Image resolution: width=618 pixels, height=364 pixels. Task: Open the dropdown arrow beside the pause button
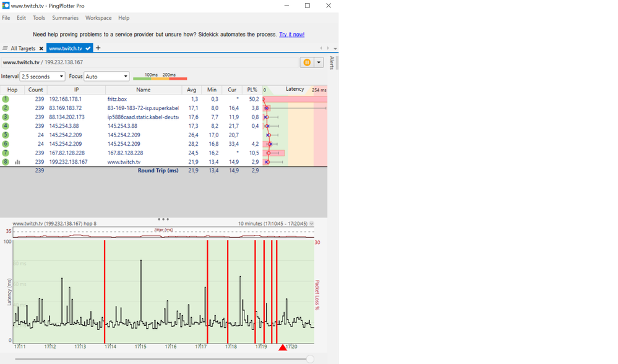[319, 62]
